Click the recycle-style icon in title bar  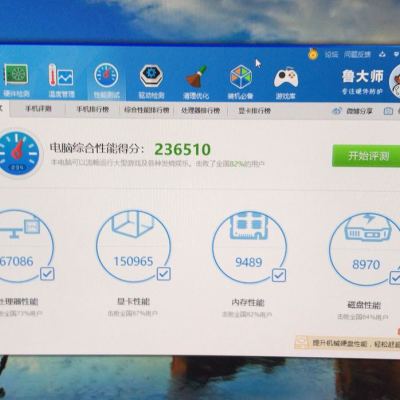[x=382, y=54]
